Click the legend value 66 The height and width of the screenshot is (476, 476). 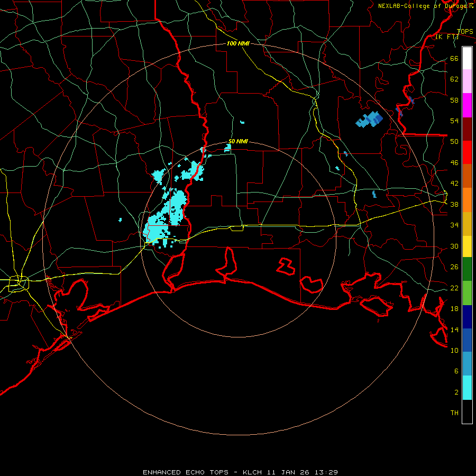pyautogui.click(x=454, y=58)
